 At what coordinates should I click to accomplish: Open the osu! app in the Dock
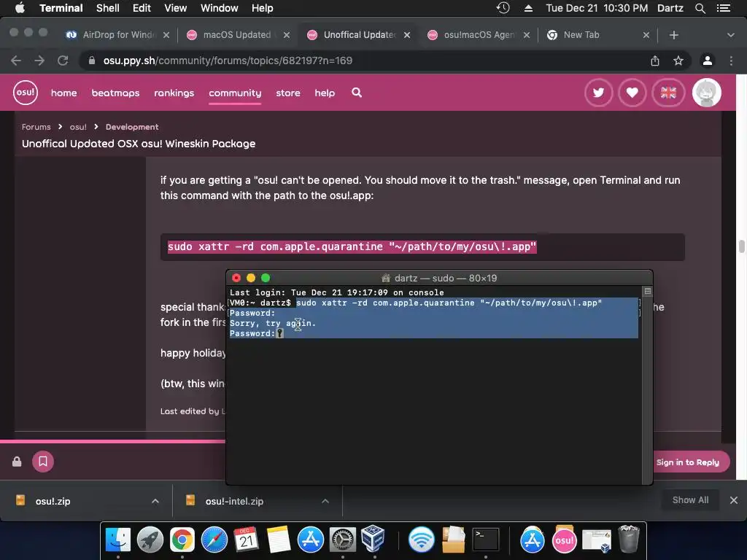(564, 540)
